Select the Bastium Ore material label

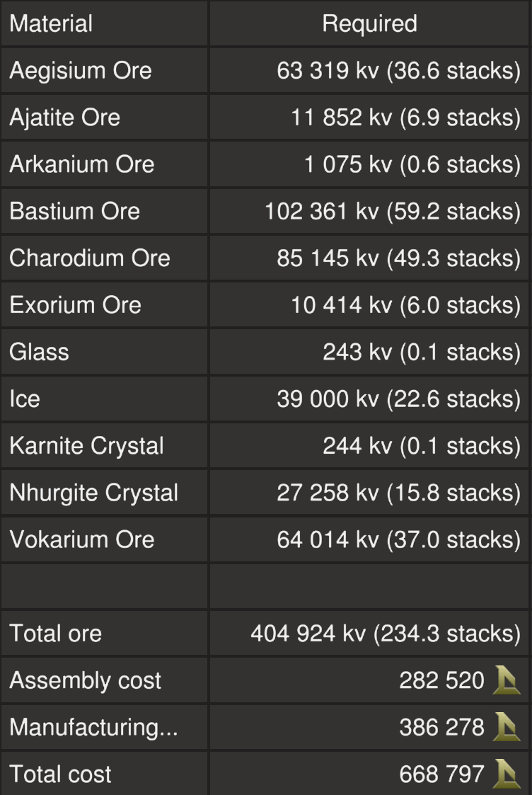[74, 211]
